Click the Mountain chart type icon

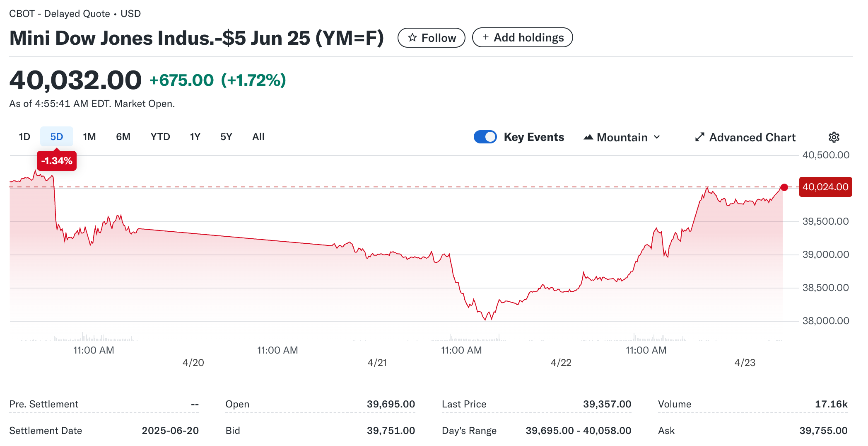pyautogui.click(x=588, y=137)
